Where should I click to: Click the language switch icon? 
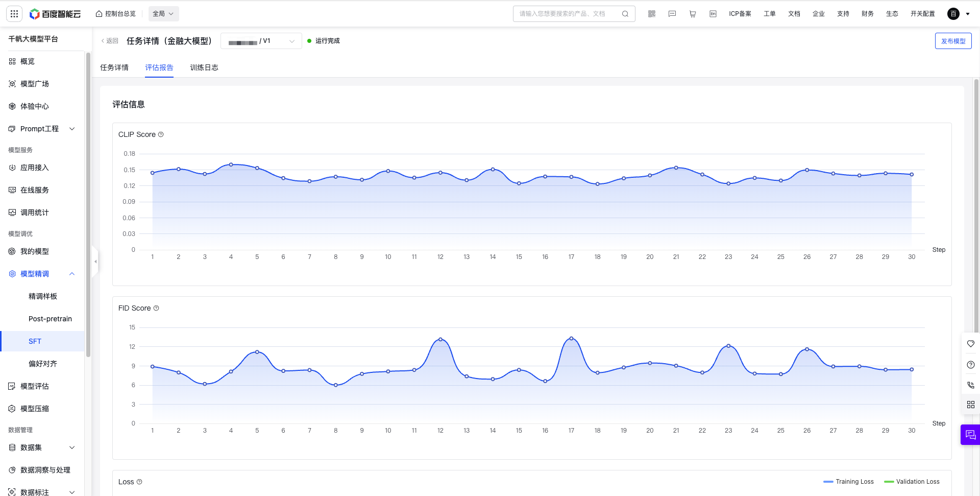(x=713, y=14)
